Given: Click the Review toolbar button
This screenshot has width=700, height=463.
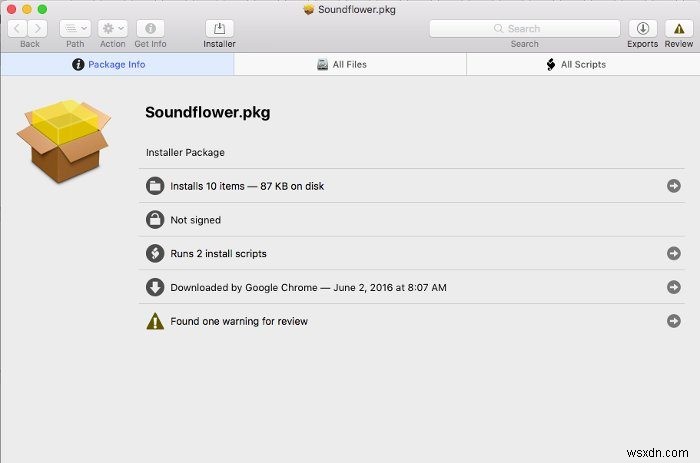Looking at the screenshot, I should [x=678, y=29].
